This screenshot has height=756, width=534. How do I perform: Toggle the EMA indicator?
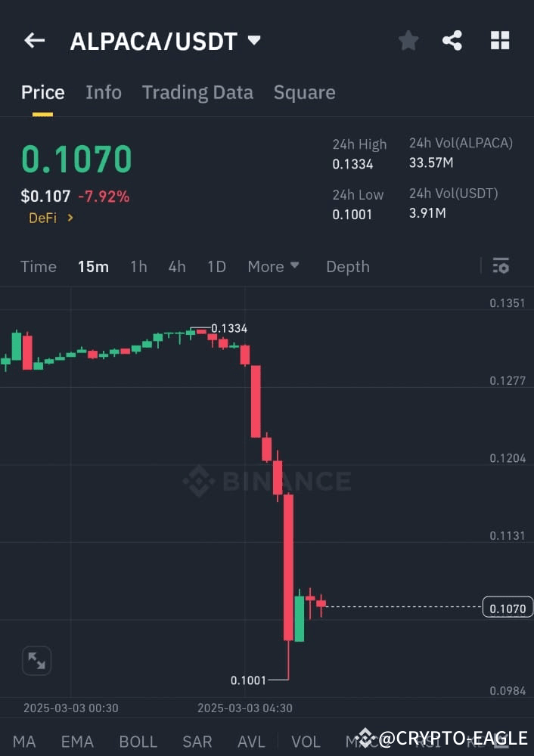click(x=77, y=742)
